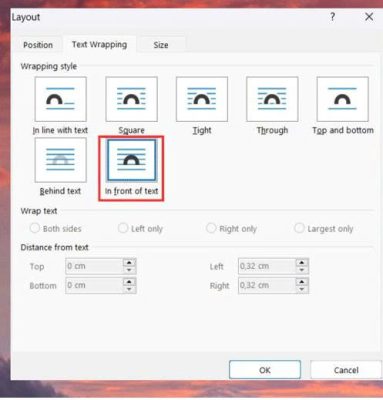Screen dimensions: 383x400
Task: Switch to the Position tab
Action: pyautogui.click(x=38, y=45)
